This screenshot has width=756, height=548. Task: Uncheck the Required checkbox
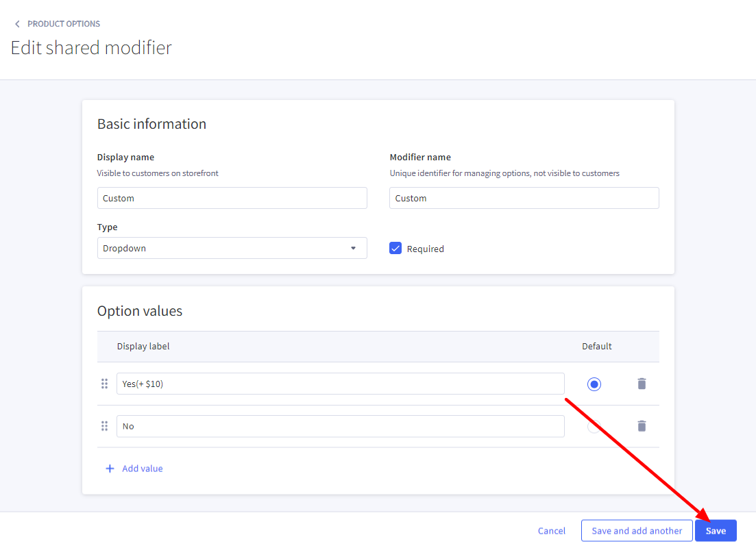(x=395, y=248)
